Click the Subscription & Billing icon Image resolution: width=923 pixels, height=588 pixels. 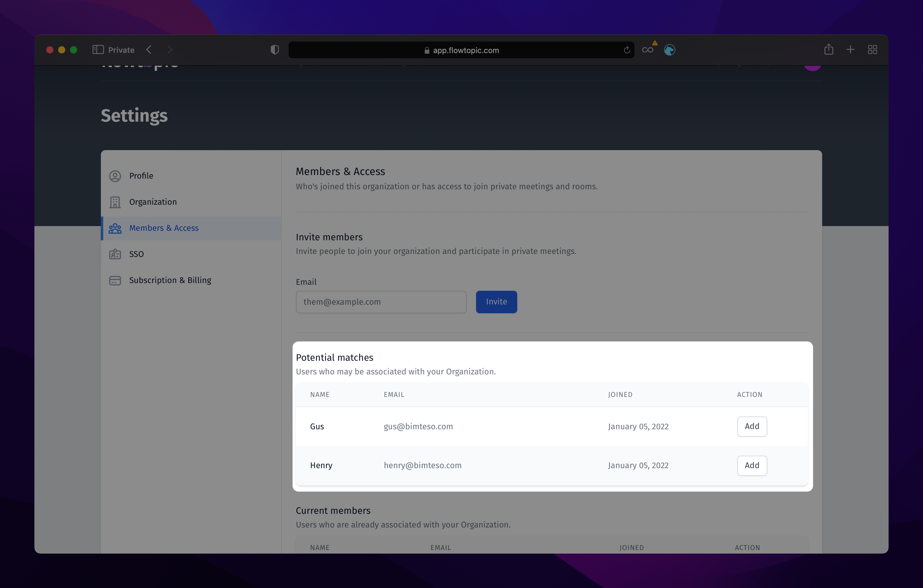pyautogui.click(x=115, y=280)
